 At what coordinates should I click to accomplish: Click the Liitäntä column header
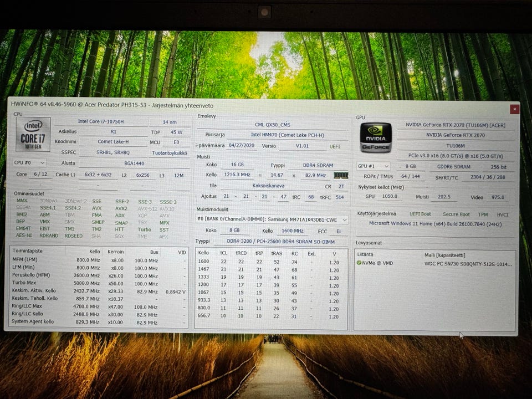tap(365, 254)
